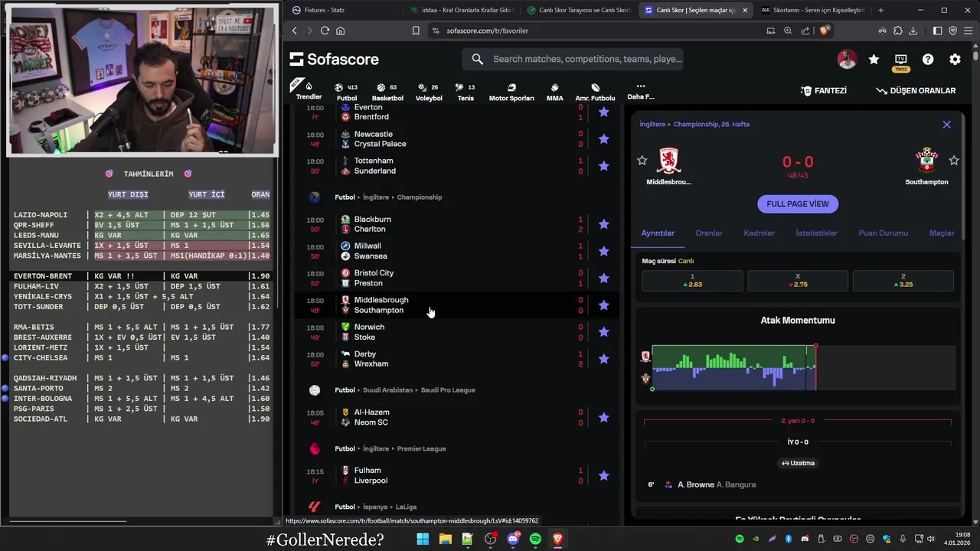
Task: Open the Sofascore help question mark
Action: click(x=928, y=59)
